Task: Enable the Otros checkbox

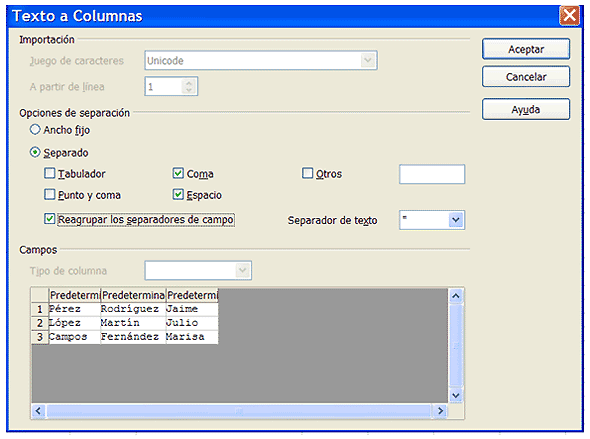Action: (x=307, y=173)
